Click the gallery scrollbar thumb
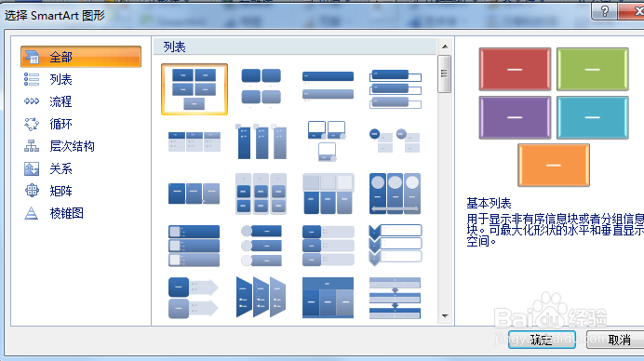Image resolution: width=644 pixels, height=361 pixels. [445, 74]
